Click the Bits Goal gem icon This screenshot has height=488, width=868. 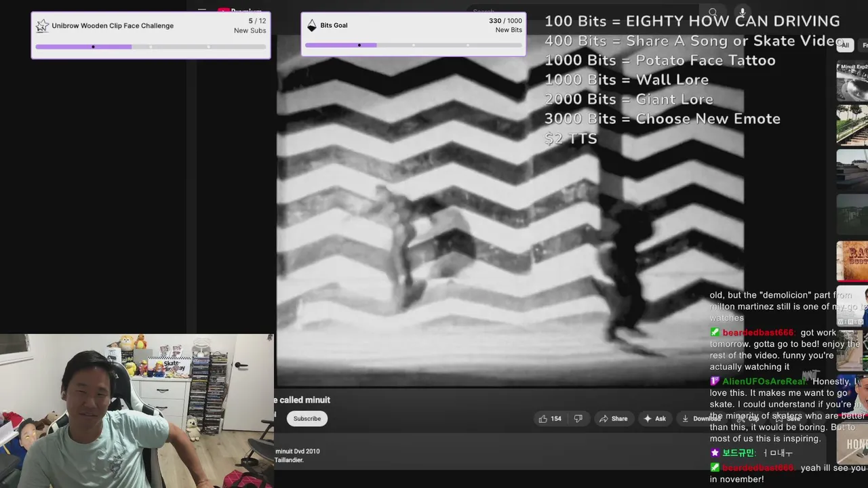[x=312, y=26]
